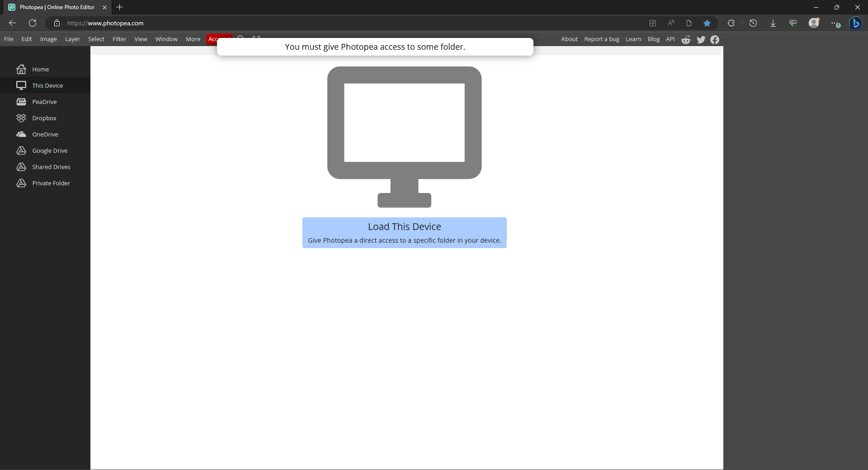The image size is (868, 470).
Task: Click the Load This Device button
Action: point(404,232)
